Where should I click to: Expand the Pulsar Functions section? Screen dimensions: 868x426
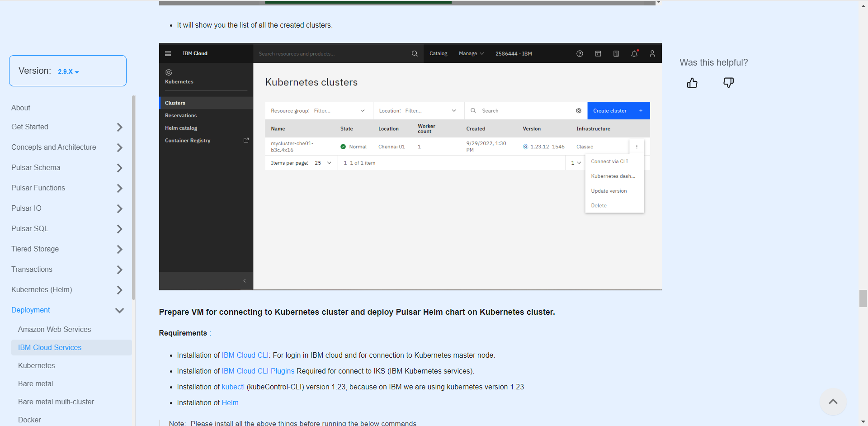click(x=119, y=188)
